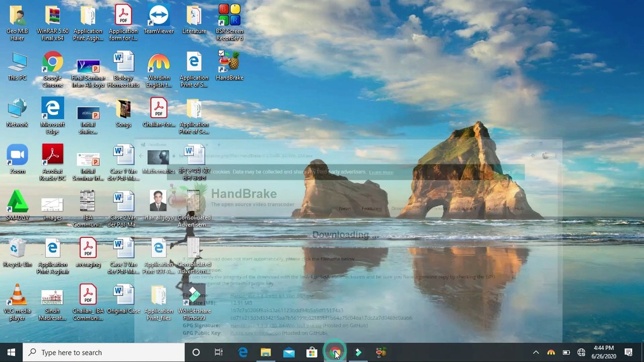Select the Recycle Bin icon

17,253
